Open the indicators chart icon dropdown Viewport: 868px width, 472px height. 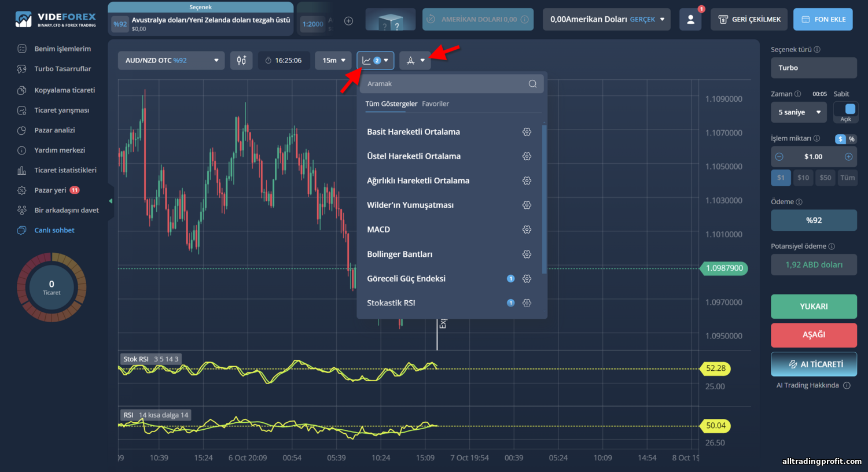coord(376,60)
